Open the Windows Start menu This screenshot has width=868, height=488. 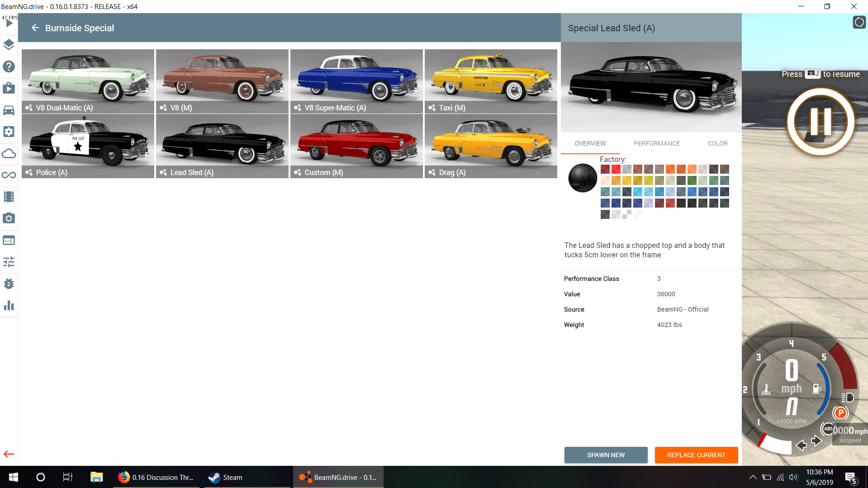coord(14,477)
